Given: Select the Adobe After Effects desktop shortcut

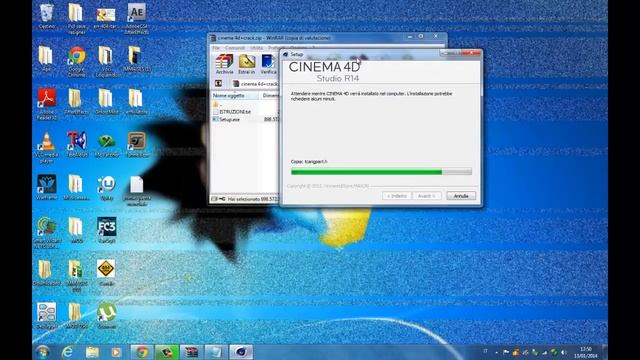Looking at the screenshot, I should point(136,18).
